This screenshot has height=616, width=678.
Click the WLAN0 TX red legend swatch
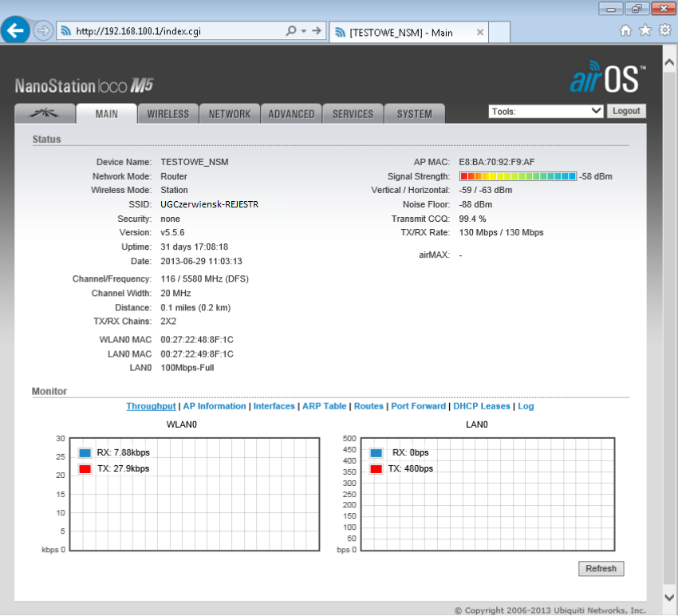85,469
